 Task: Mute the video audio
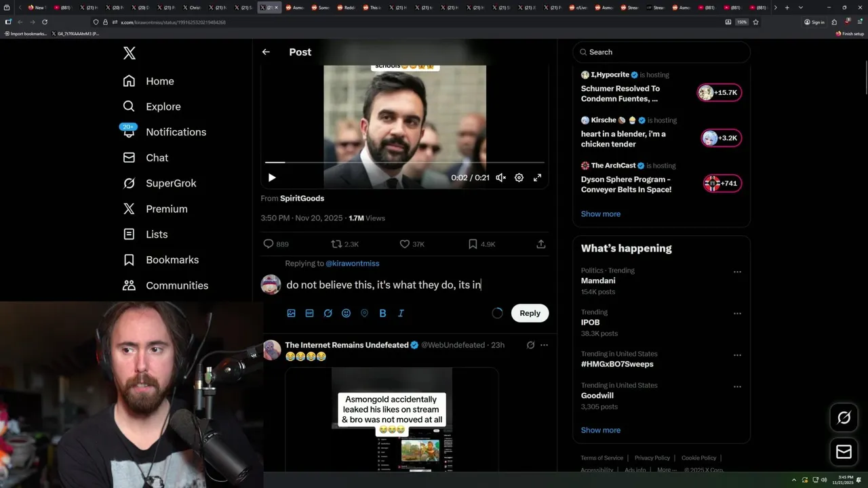500,178
